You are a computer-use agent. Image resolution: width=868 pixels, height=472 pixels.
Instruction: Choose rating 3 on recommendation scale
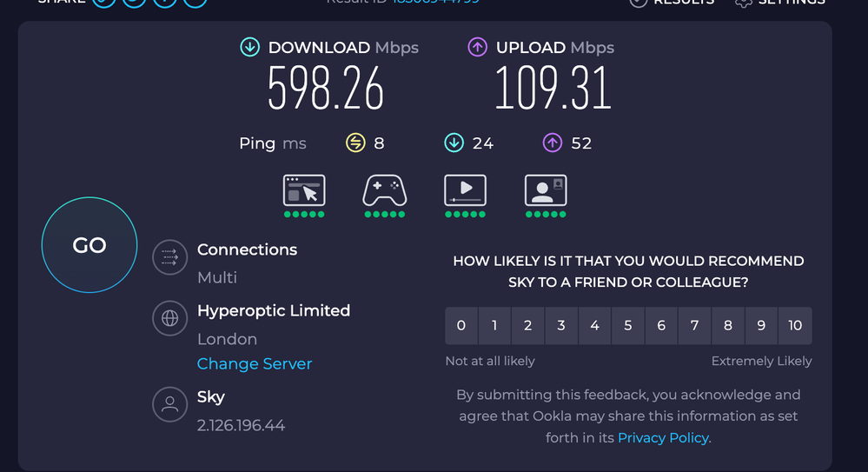[x=561, y=326]
